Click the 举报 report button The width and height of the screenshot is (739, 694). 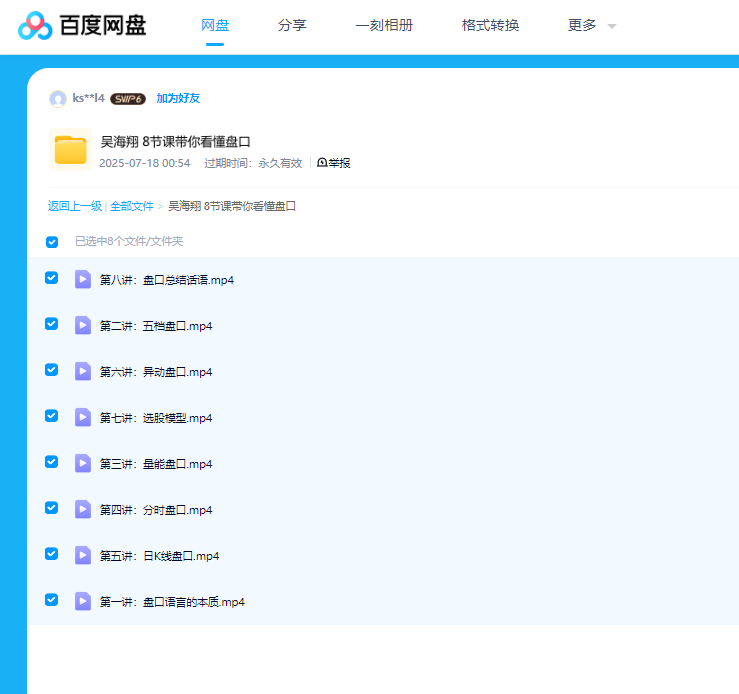coord(334,163)
